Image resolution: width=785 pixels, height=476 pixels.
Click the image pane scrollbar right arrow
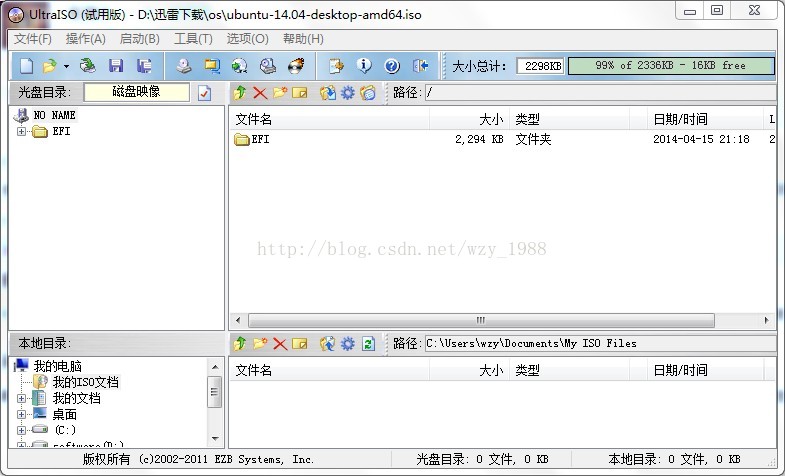click(x=766, y=320)
